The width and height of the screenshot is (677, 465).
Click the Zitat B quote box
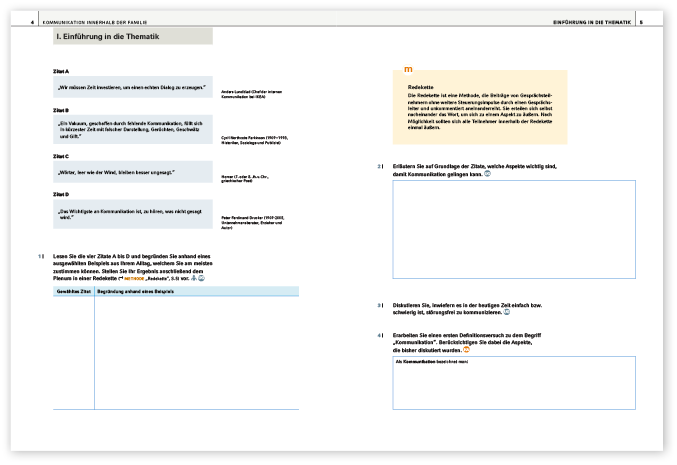132,128
